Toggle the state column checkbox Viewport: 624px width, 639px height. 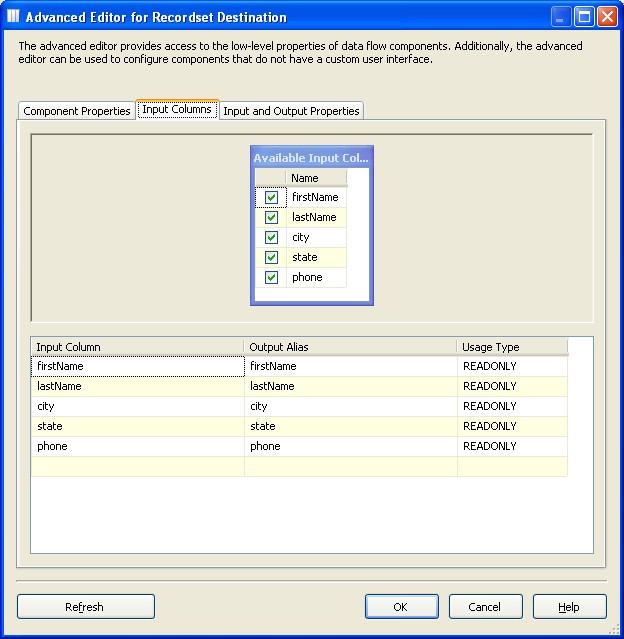[x=271, y=257]
